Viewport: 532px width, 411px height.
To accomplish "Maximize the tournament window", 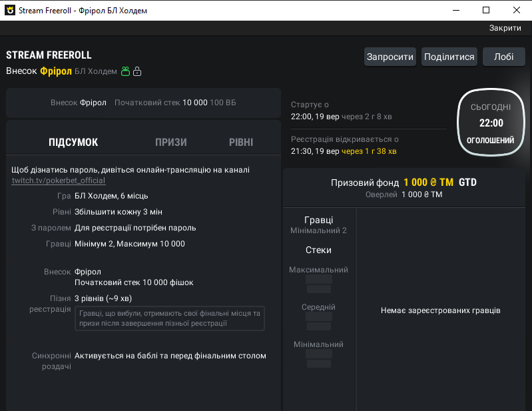I will click(x=486, y=10).
